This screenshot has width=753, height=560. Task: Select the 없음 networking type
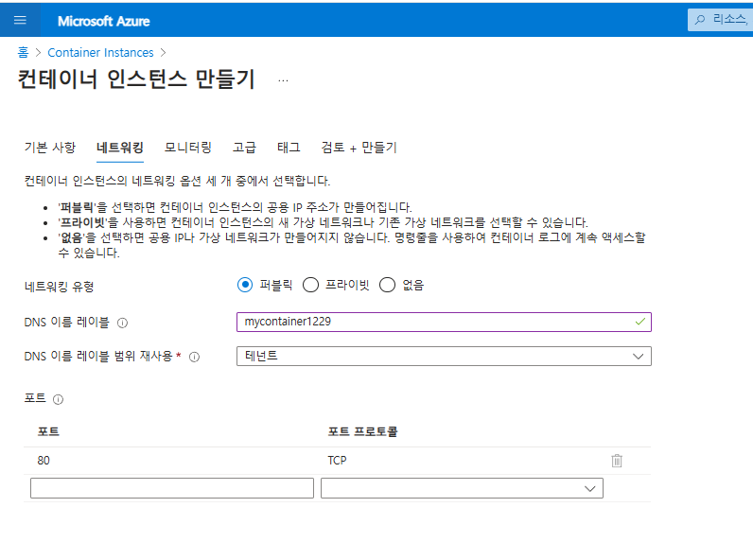click(387, 285)
